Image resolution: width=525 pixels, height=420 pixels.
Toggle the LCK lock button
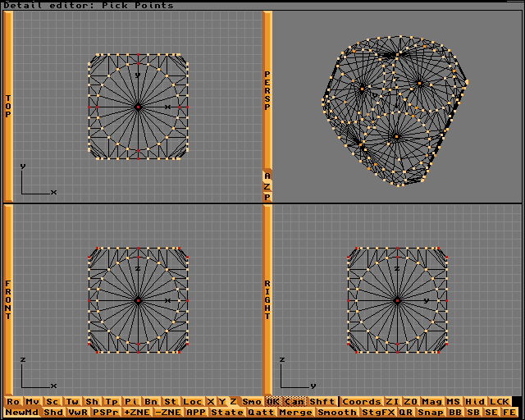coord(500,401)
